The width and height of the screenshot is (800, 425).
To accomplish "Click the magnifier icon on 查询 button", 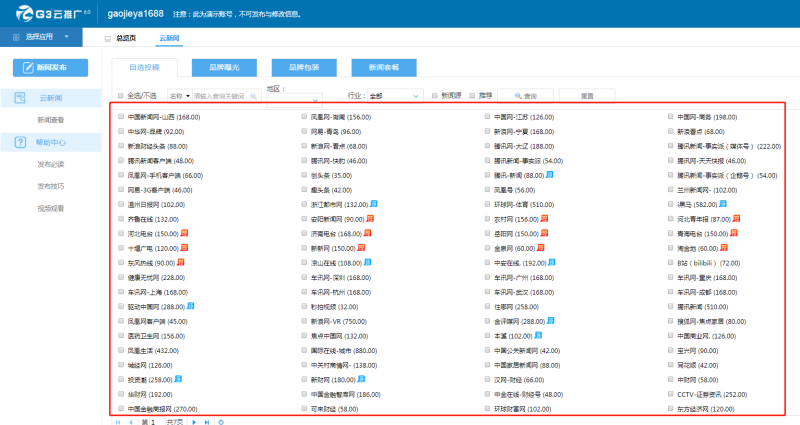I will (518, 96).
